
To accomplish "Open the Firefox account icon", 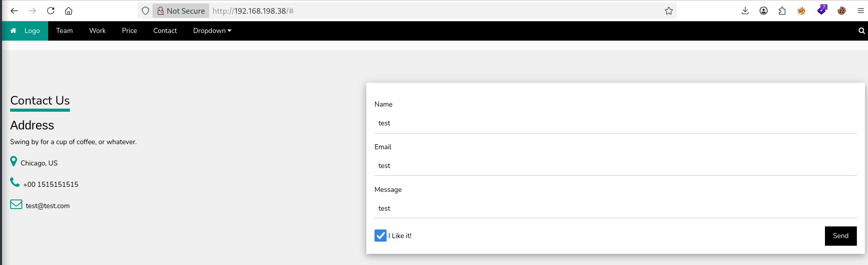I will (x=764, y=11).
